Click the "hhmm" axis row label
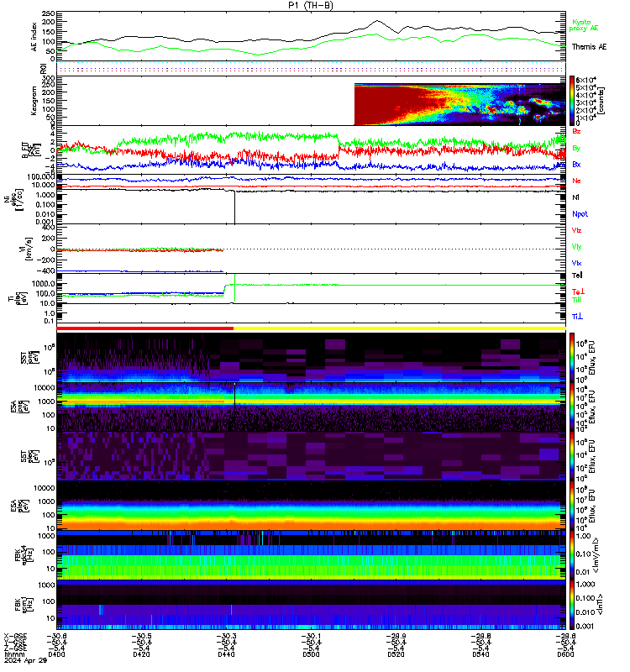 coord(13,654)
